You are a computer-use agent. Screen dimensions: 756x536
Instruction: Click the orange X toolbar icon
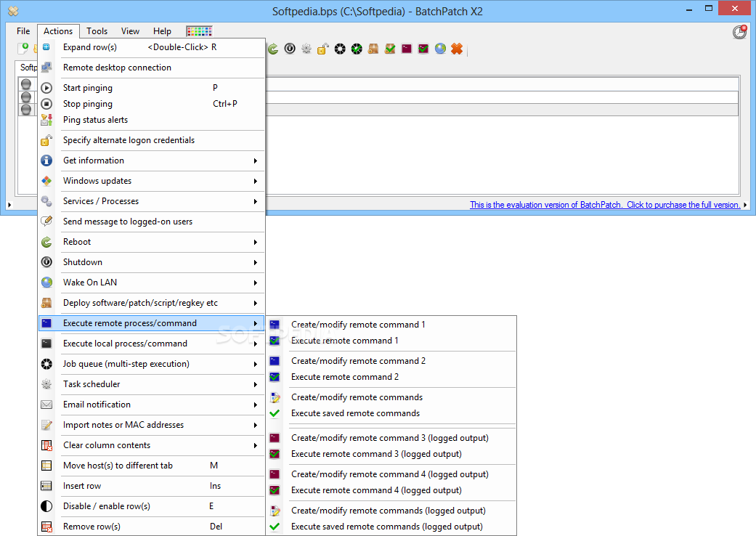457,49
